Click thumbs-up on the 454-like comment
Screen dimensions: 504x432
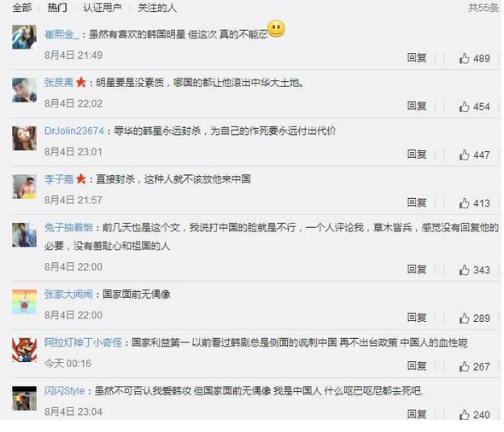[464, 107]
